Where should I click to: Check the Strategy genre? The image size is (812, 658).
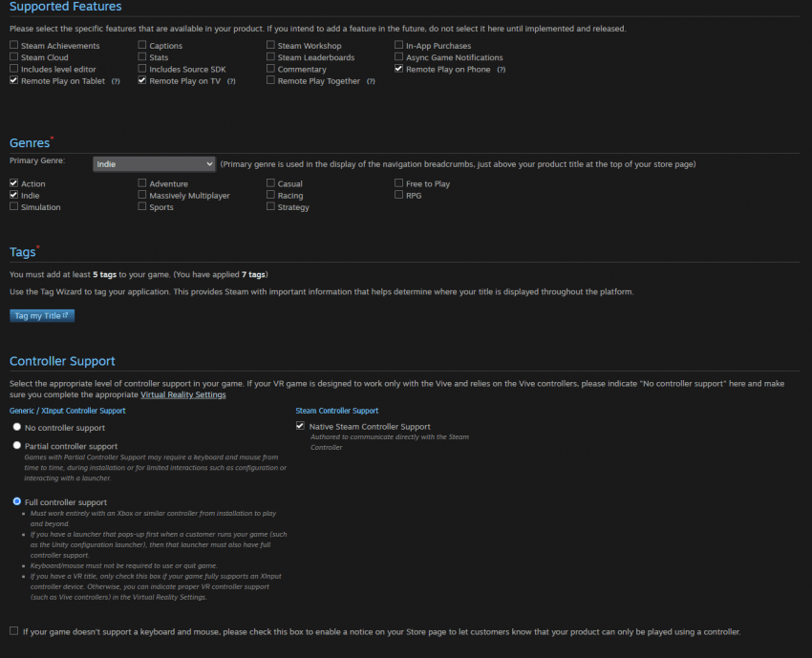[x=270, y=206]
